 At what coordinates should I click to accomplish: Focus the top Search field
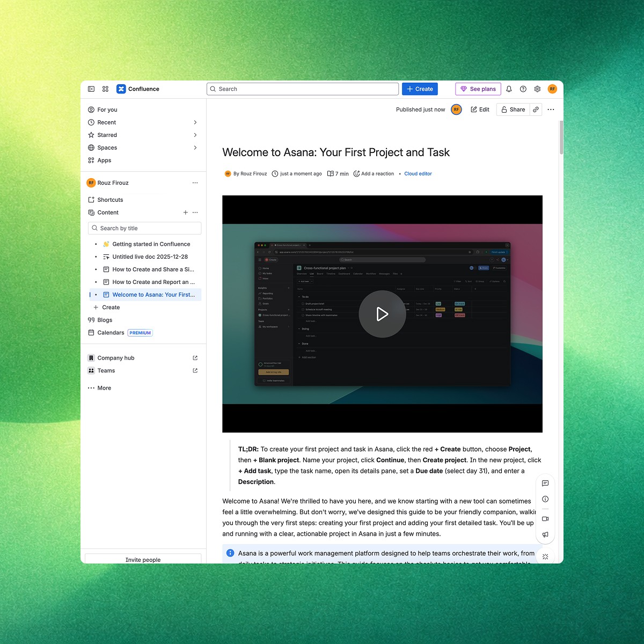pos(303,89)
